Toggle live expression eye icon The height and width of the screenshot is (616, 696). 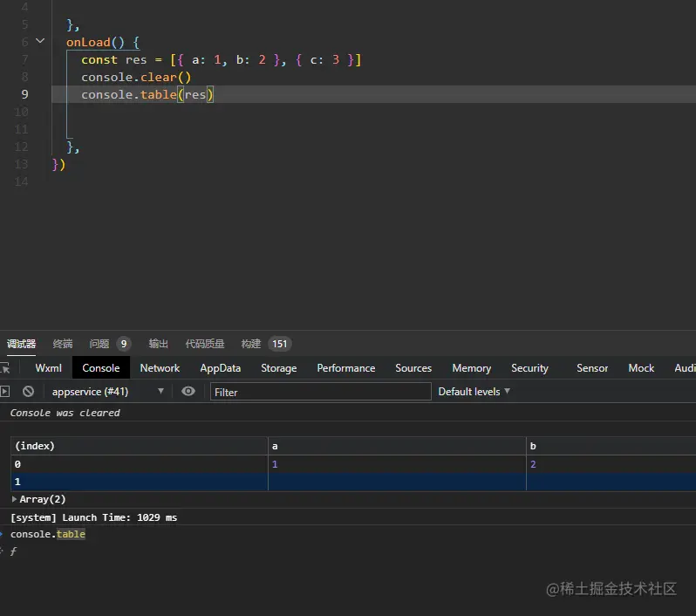188,391
